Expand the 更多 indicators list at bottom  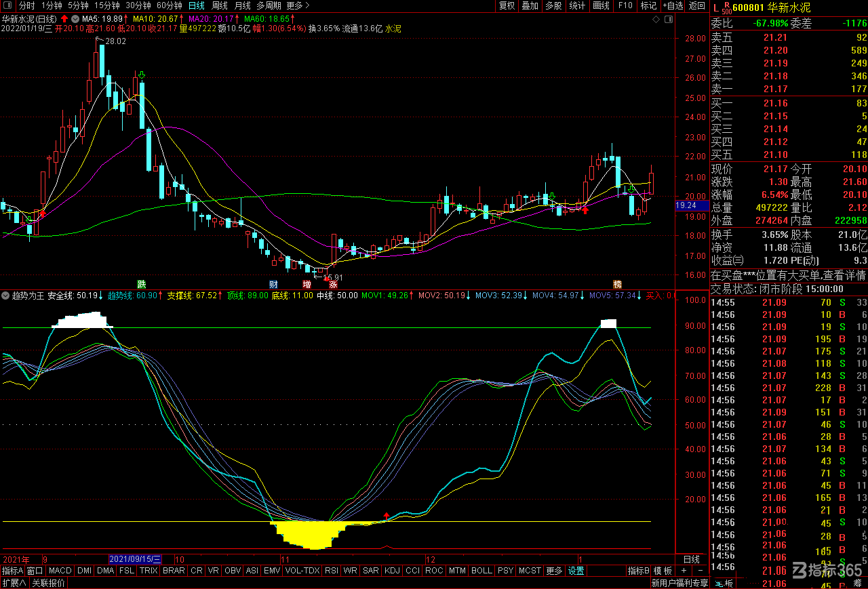pos(554,571)
